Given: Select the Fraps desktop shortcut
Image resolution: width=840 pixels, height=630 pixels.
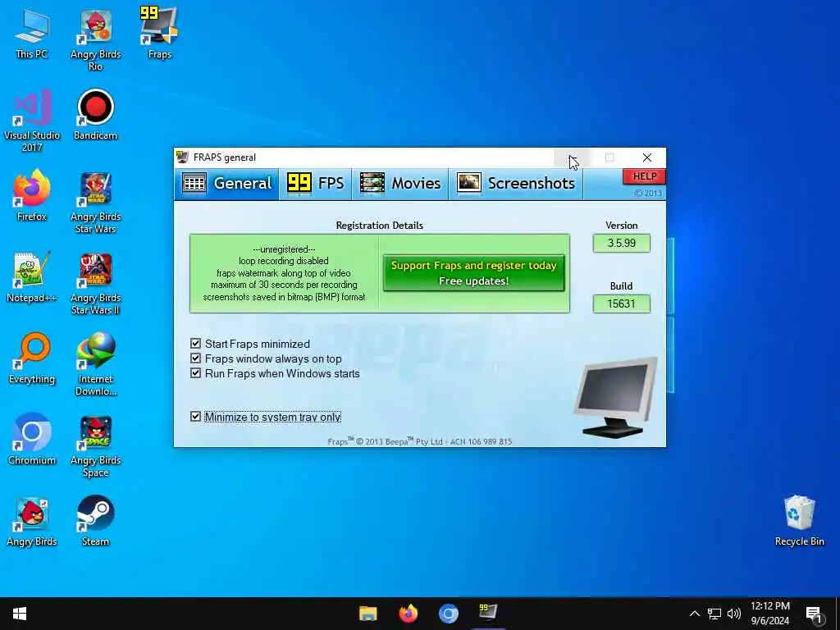Looking at the screenshot, I should pos(159,33).
